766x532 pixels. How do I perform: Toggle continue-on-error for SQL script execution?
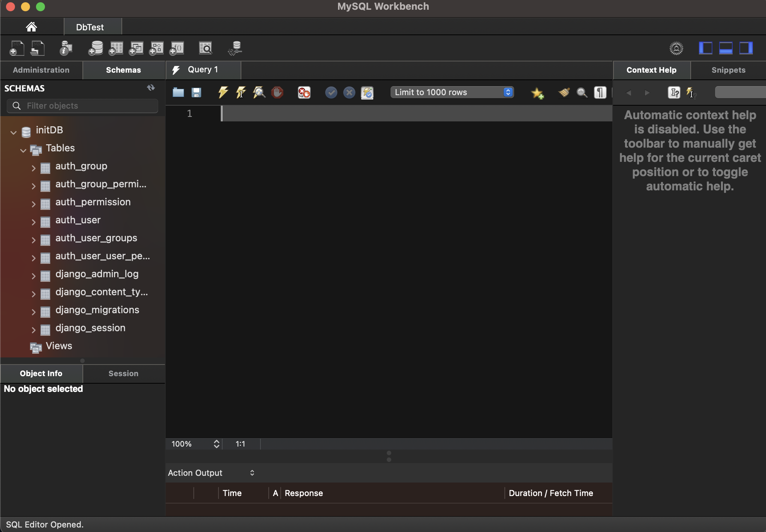click(x=304, y=93)
